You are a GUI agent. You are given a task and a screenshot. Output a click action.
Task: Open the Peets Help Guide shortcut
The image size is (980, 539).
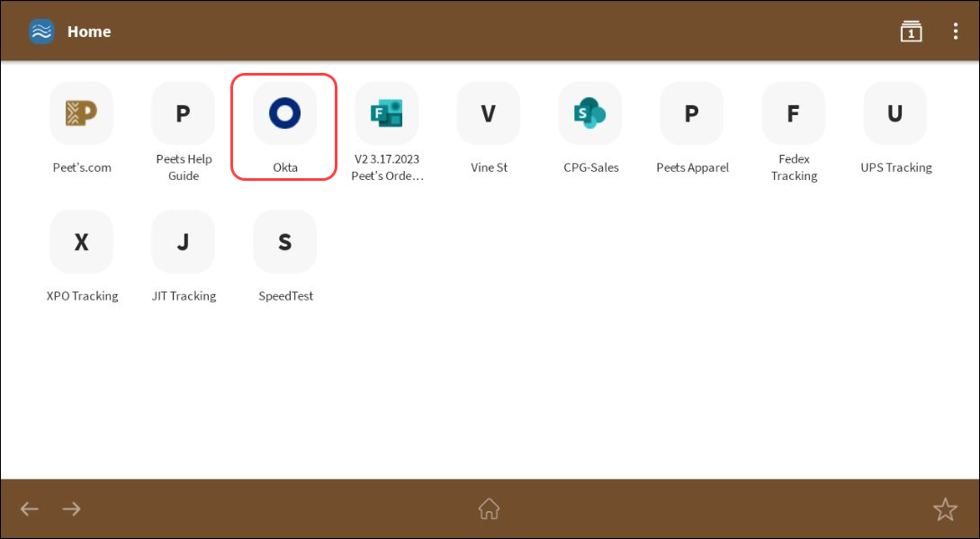click(x=183, y=113)
